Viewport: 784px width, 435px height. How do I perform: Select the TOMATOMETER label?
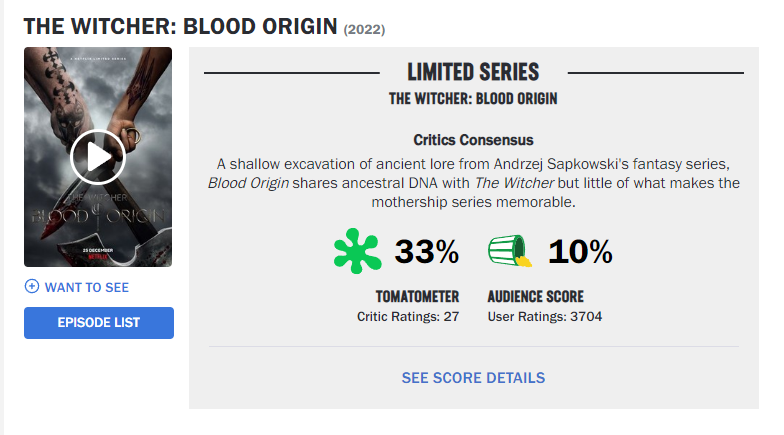coord(417,297)
